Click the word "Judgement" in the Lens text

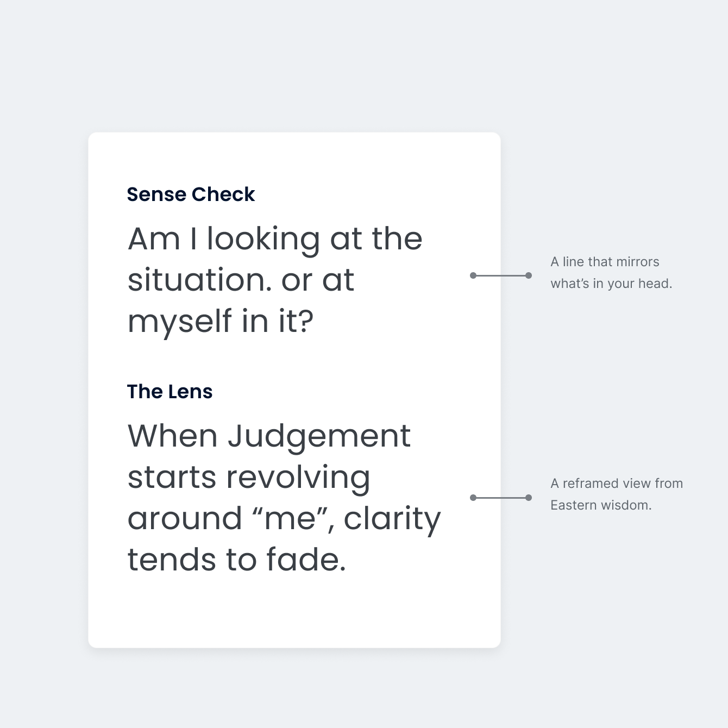pyautogui.click(x=319, y=436)
